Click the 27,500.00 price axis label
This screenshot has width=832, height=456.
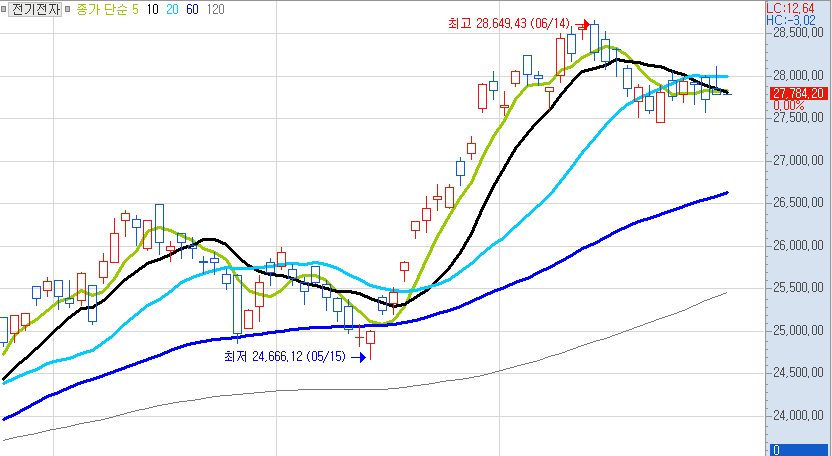pos(799,118)
